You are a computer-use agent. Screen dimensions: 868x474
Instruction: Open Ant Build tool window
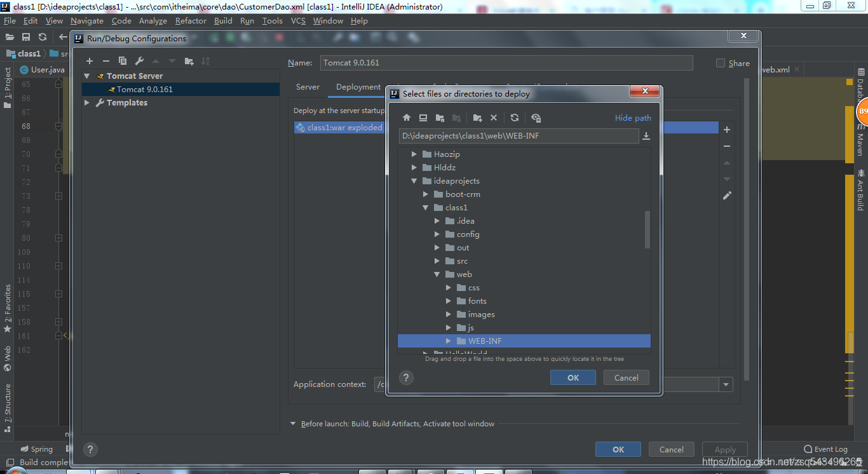click(861, 190)
